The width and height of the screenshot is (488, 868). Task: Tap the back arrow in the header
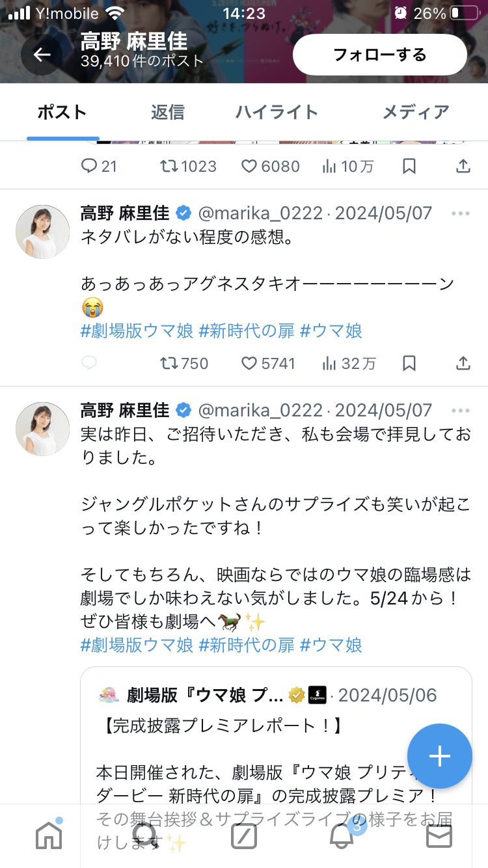(42, 55)
